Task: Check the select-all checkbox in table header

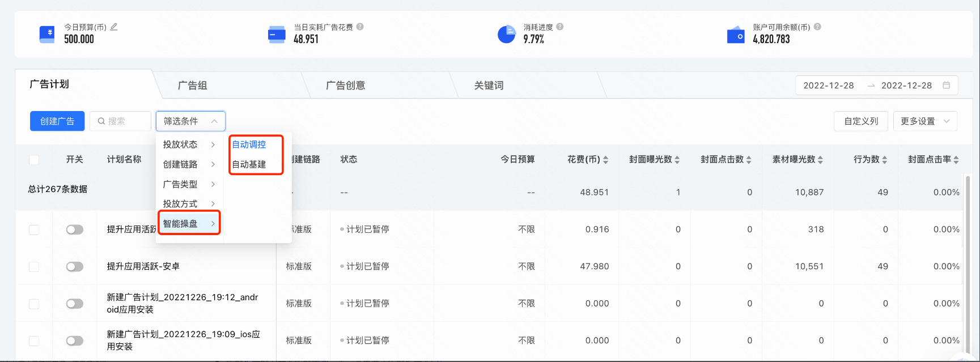Action: click(34, 160)
